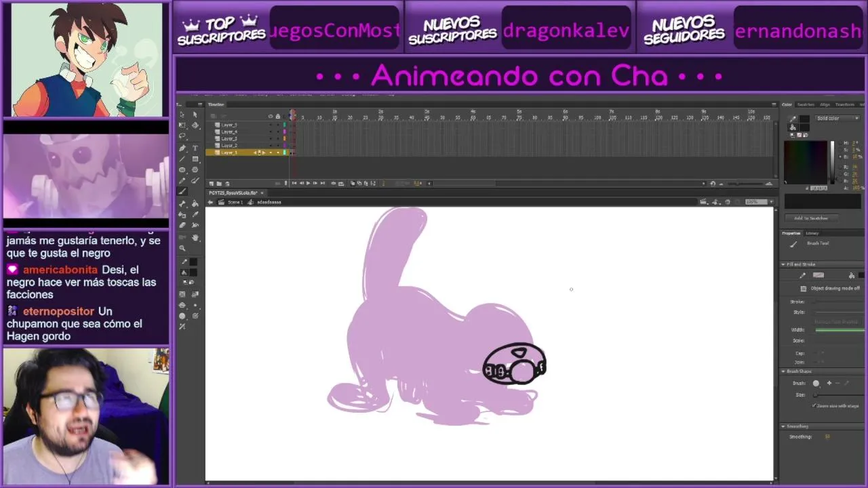Step forward one frame
The height and width of the screenshot is (488, 868).
(315, 183)
